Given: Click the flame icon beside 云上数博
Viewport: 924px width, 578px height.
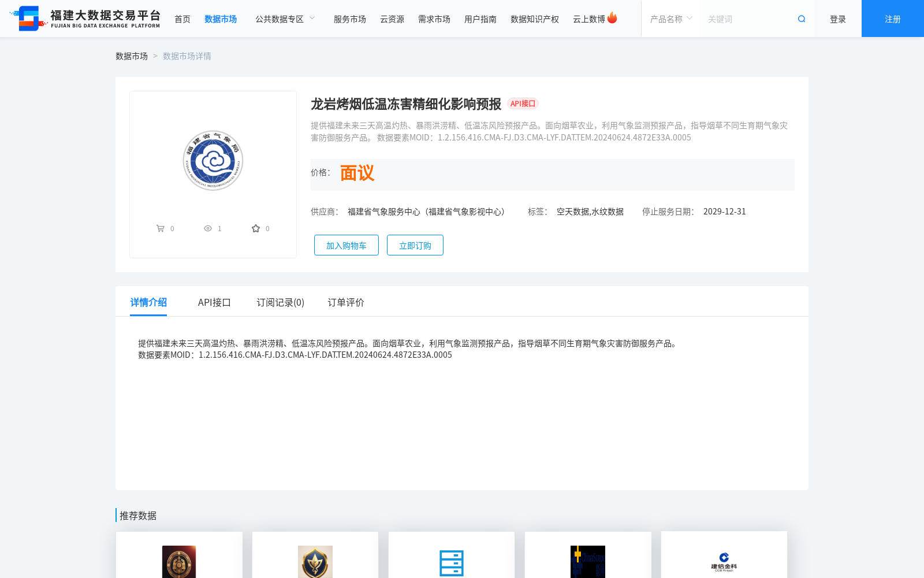Looking at the screenshot, I should (x=612, y=18).
